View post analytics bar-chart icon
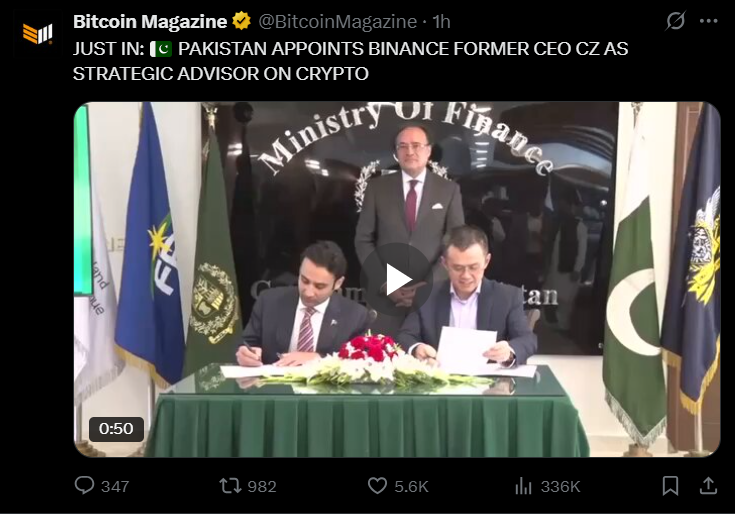The height and width of the screenshot is (514, 735). tap(523, 486)
